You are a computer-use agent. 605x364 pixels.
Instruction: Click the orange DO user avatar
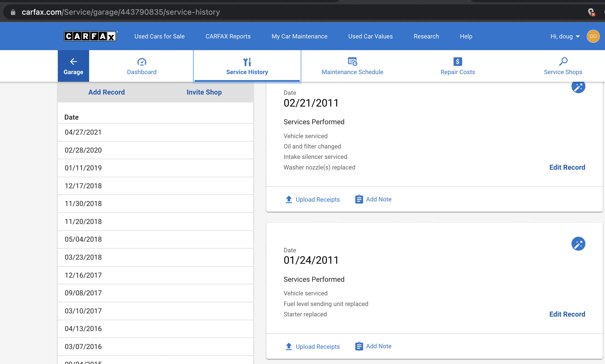tap(593, 36)
